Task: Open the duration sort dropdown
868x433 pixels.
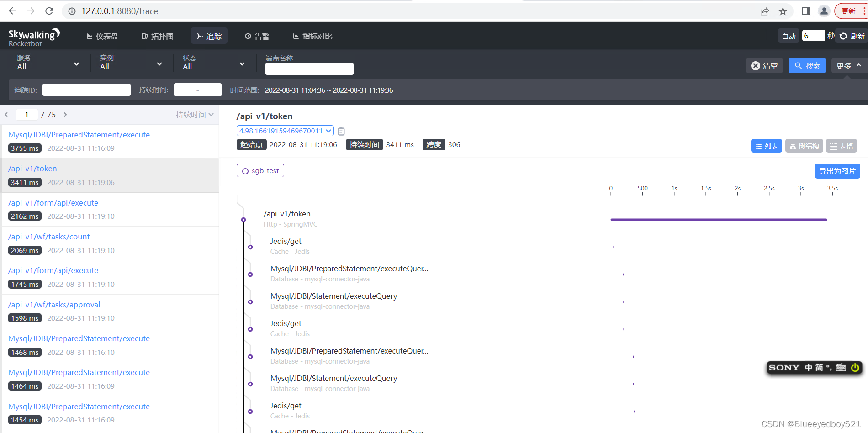Action: (x=195, y=115)
